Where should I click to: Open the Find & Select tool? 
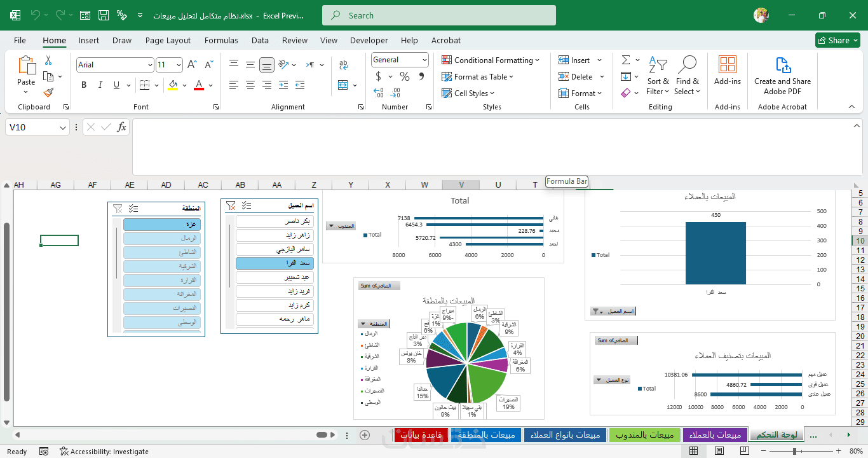coord(687,76)
